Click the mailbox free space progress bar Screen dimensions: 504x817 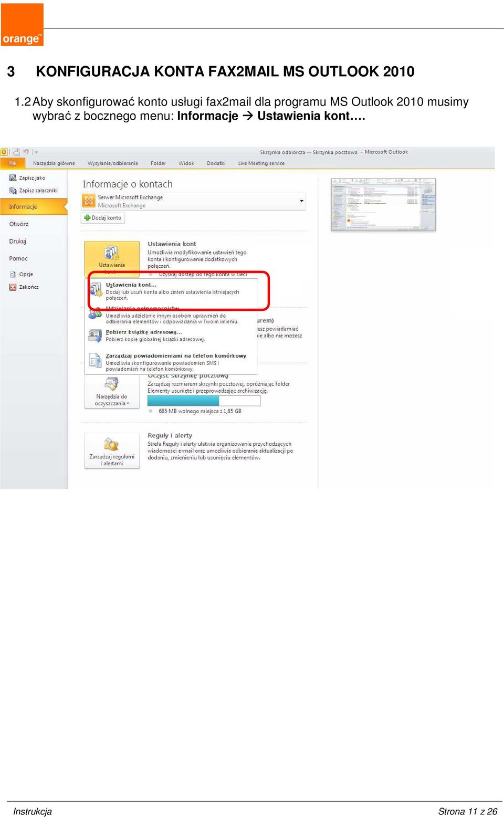204,401
